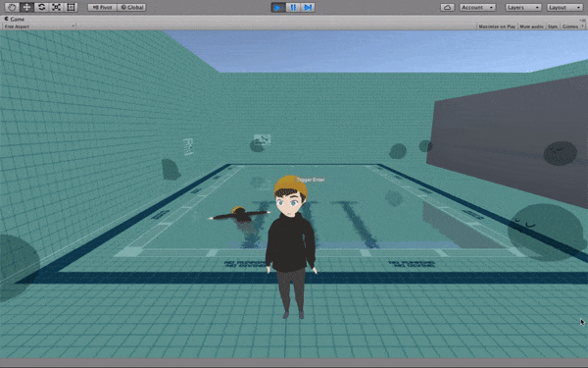This screenshot has height=368, width=588.
Task: Open the Account dropdown
Action: 478,7
